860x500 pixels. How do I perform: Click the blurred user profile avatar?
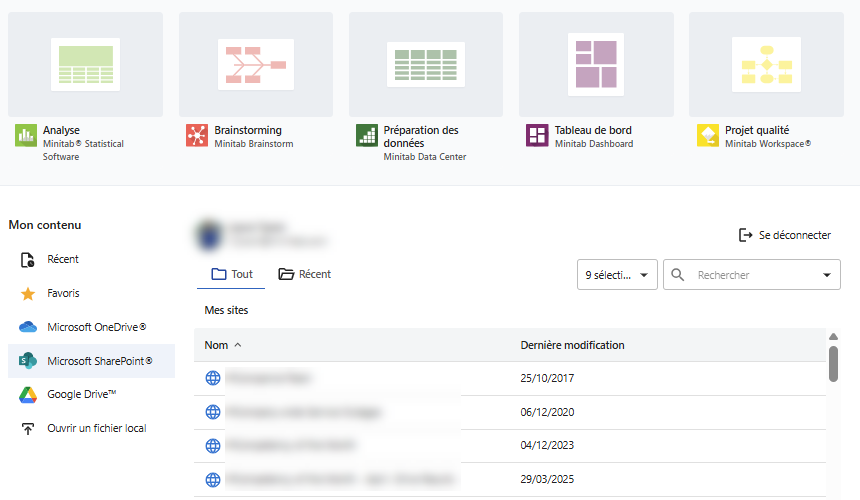tap(210, 235)
